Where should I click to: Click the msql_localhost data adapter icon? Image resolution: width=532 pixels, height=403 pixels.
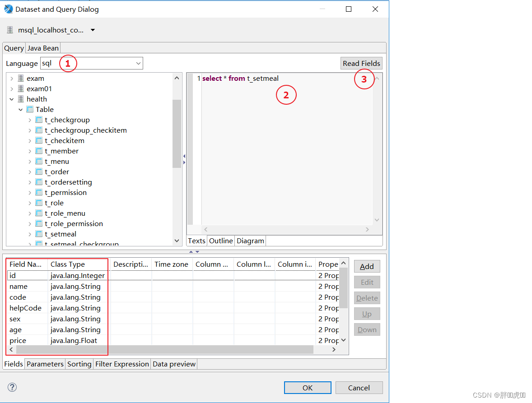10,30
